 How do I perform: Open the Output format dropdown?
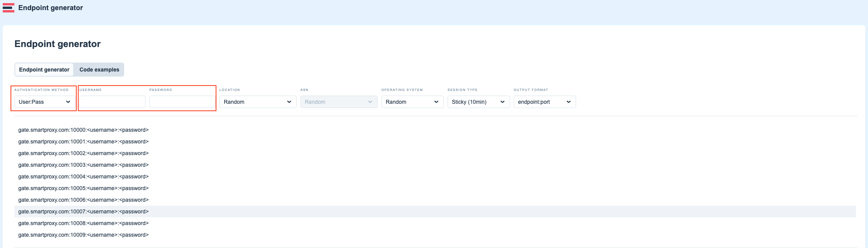coord(545,102)
